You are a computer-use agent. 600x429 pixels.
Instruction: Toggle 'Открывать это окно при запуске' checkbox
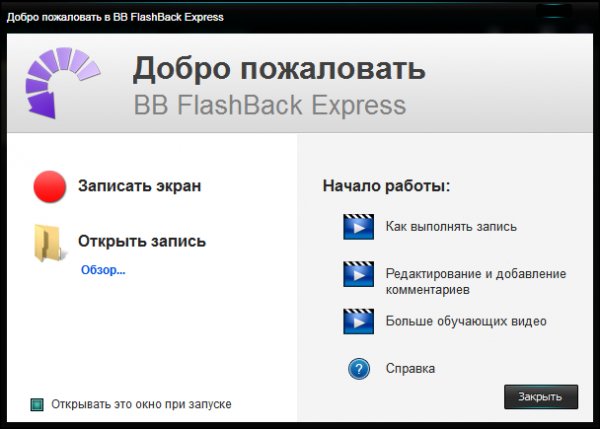coord(37,405)
